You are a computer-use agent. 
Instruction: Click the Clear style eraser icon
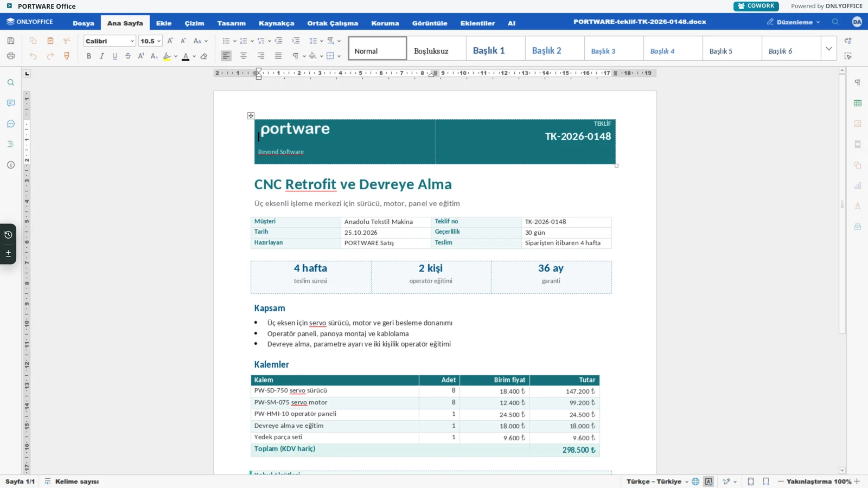point(204,56)
